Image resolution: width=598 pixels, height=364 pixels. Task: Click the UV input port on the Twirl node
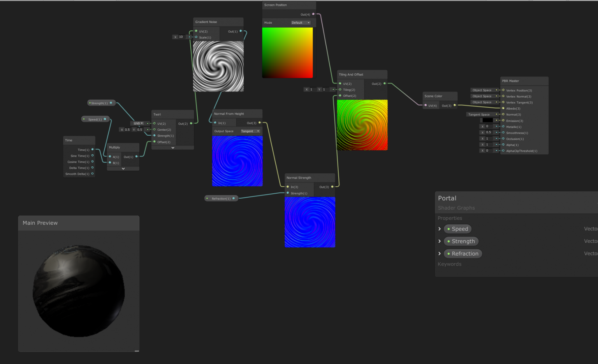155,123
